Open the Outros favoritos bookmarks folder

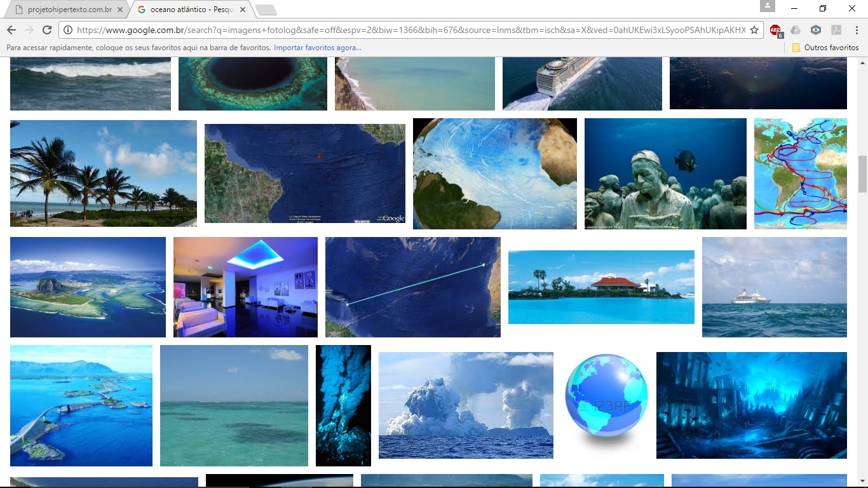pos(825,48)
